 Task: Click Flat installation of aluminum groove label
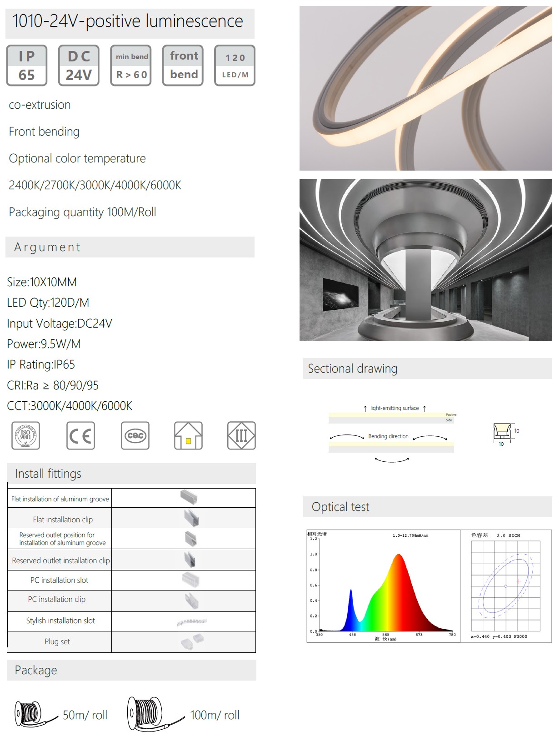click(x=60, y=499)
